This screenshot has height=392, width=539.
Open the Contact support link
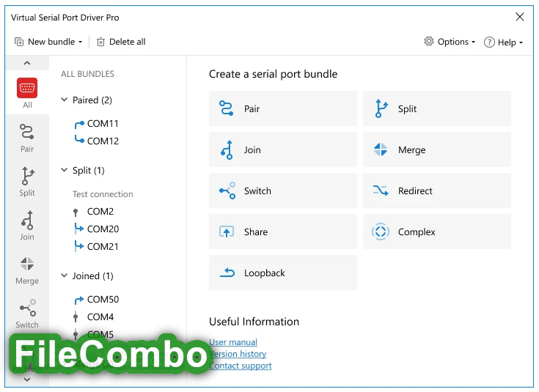pos(241,366)
